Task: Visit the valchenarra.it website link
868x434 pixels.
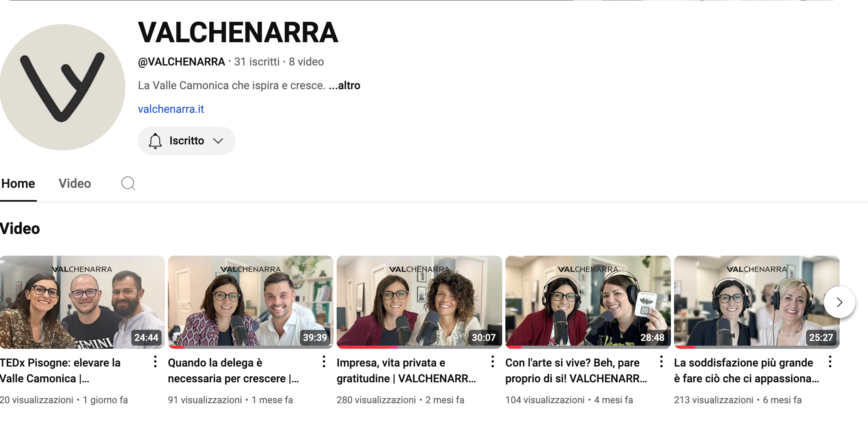Action: 171,109
